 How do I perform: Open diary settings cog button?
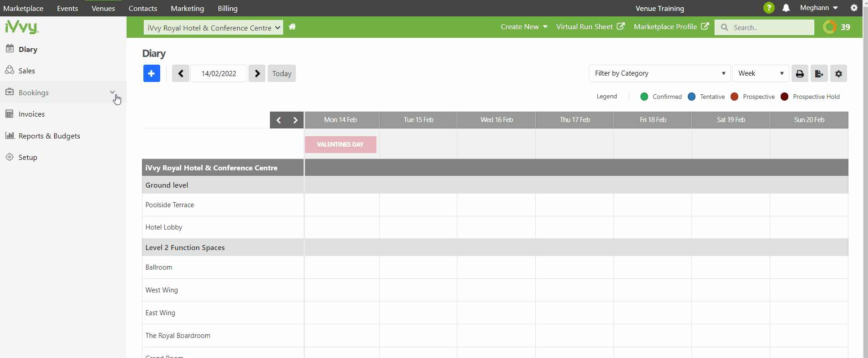pyautogui.click(x=838, y=73)
